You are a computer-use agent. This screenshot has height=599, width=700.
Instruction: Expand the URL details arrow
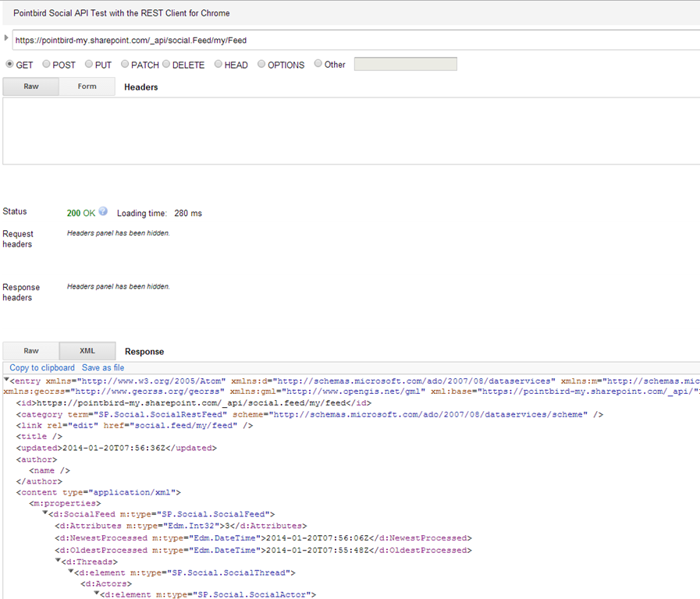pos(5,38)
